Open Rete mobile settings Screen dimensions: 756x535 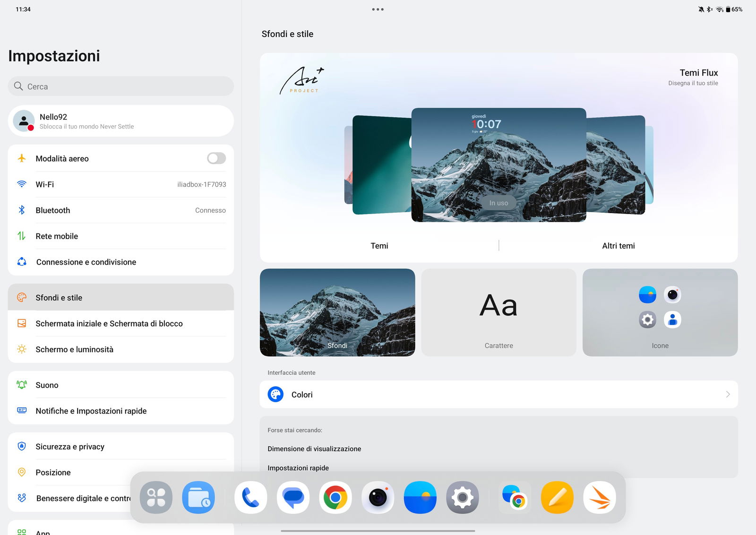click(121, 236)
